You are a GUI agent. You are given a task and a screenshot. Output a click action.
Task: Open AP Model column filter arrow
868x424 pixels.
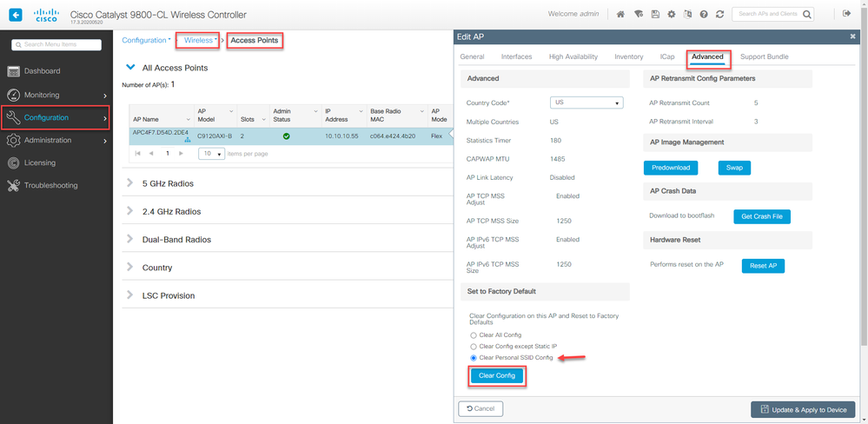[231, 110]
